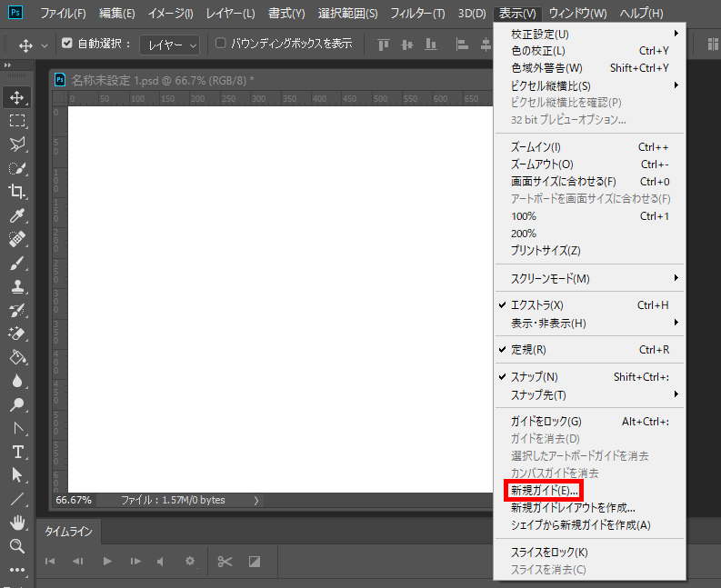Select the Hand tool
Image resolution: width=721 pixels, height=588 pixels.
pos(17,523)
